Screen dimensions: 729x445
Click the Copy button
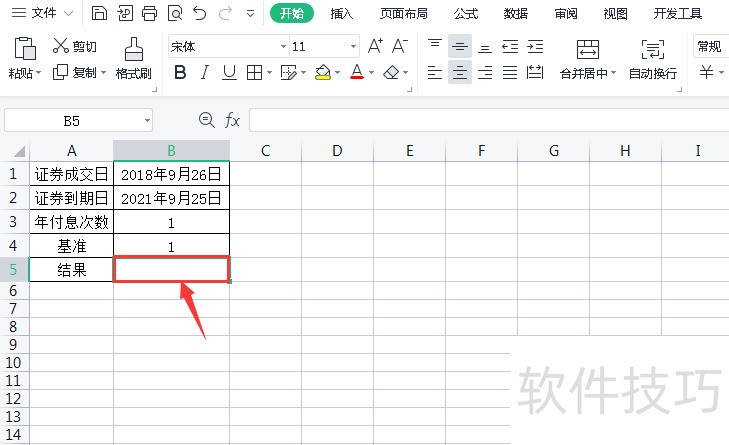[74, 72]
